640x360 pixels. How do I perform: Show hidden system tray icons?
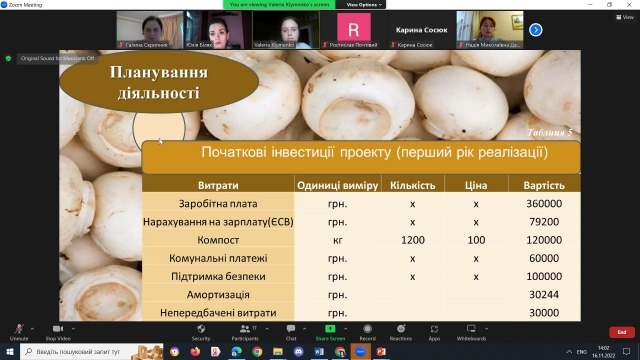pos(569,351)
